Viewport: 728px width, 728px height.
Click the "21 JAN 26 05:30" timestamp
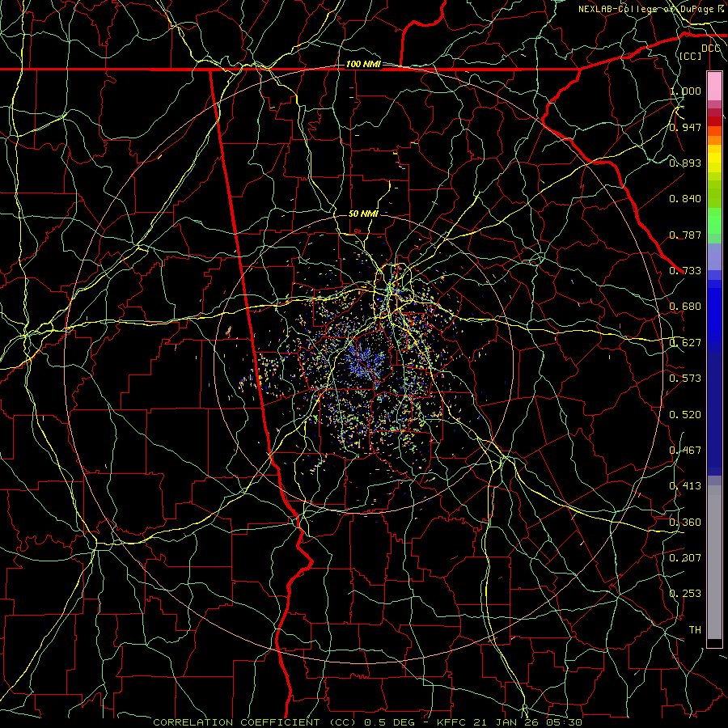click(x=528, y=722)
